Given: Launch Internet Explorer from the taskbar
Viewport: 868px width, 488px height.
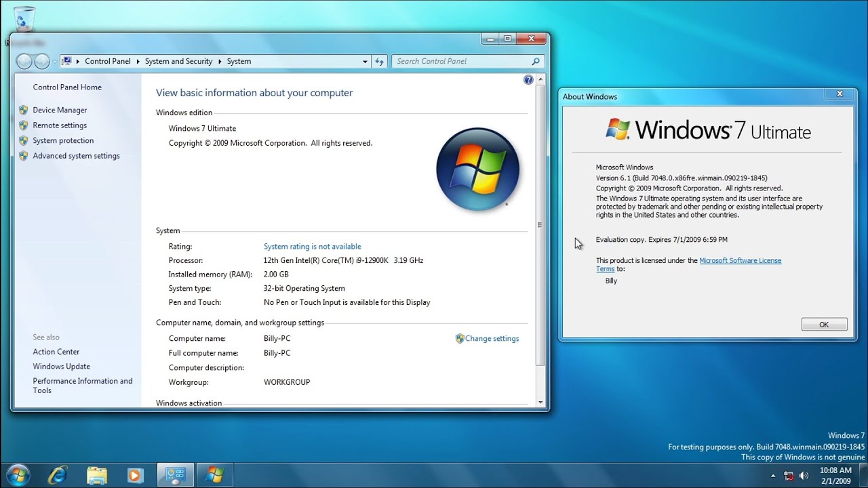Looking at the screenshot, I should [58, 475].
